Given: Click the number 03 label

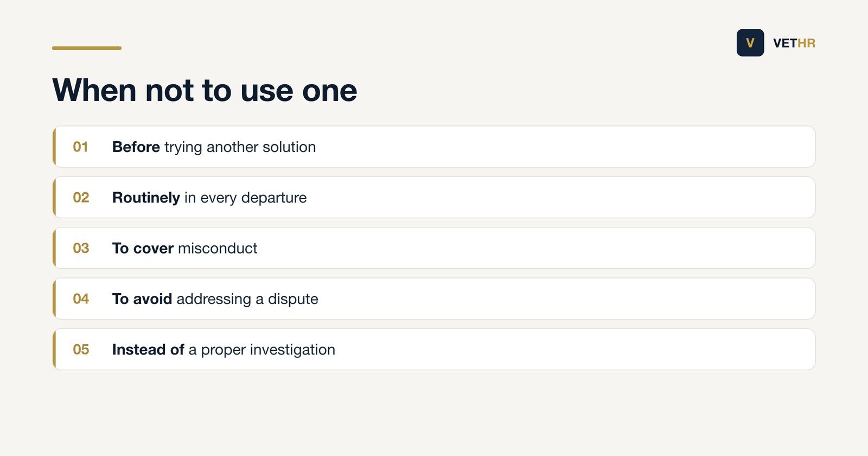Looking at the screenshot, I should pyautogui.click(x=81, y=248).
